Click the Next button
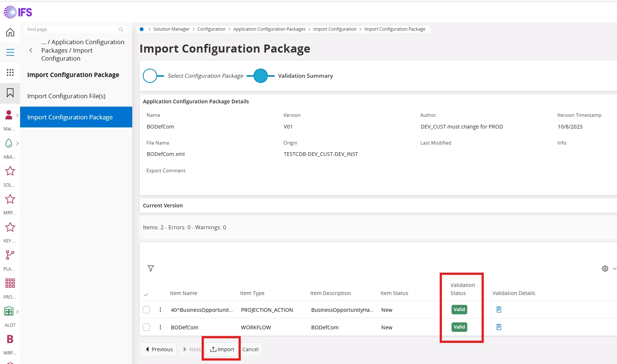This screenshot has height=364, width=617. (x=191, y=349)
